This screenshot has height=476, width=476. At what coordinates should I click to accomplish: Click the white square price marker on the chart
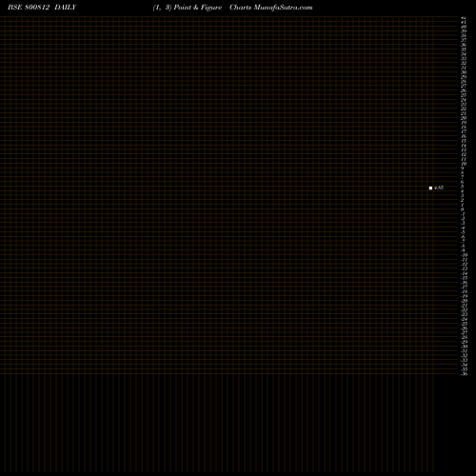pyautogui.click(x=430, y=188)
